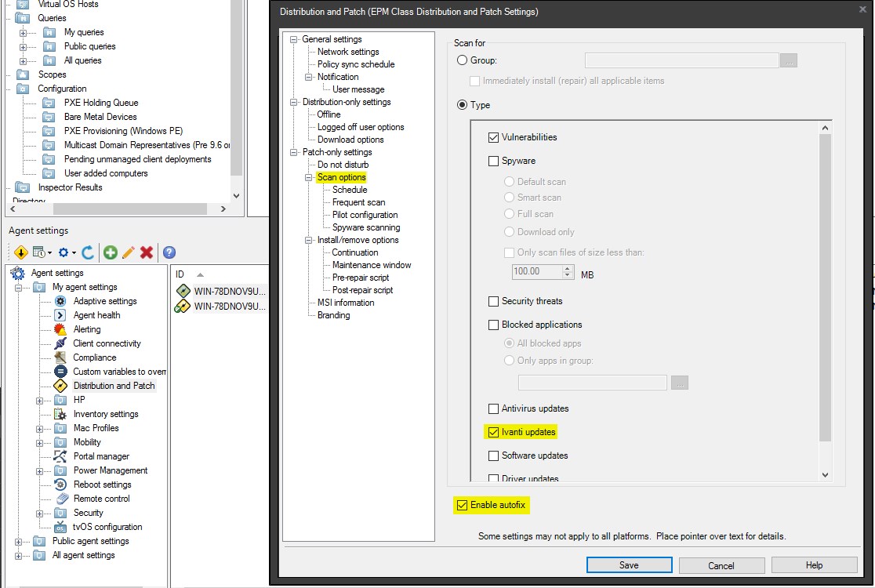Collapse the Patch-only settings node
Image resolution: width=875 pixels, height=588 pixels.
pyautogui.click(x=294, y=151)
